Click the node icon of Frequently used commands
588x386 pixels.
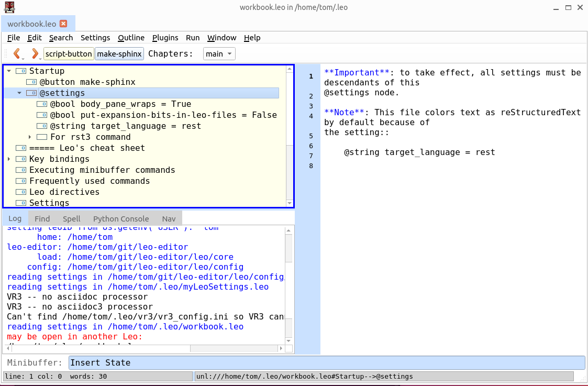click(x=21, y=181)
